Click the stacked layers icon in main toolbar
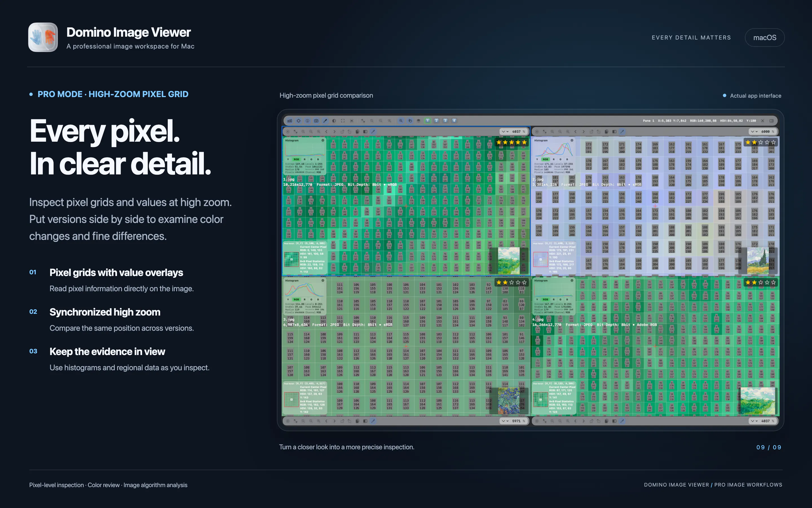812x508 pixels. [x=418, y=121]
